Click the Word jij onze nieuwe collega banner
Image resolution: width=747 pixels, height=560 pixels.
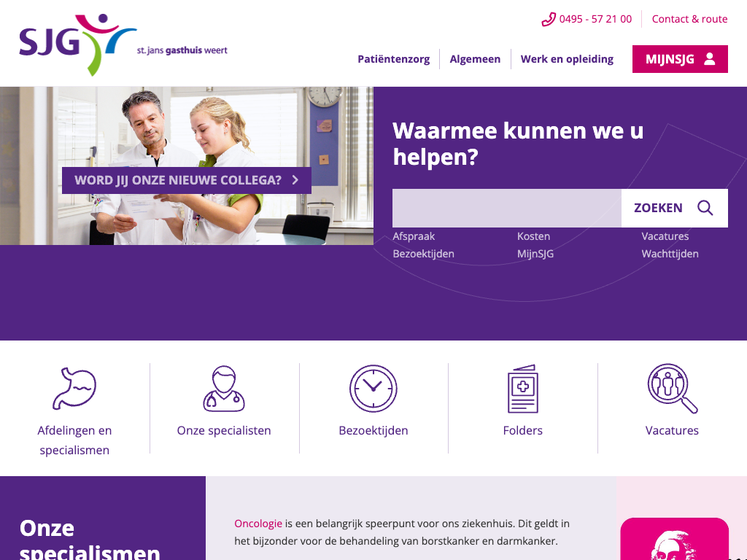click(187, 181)
